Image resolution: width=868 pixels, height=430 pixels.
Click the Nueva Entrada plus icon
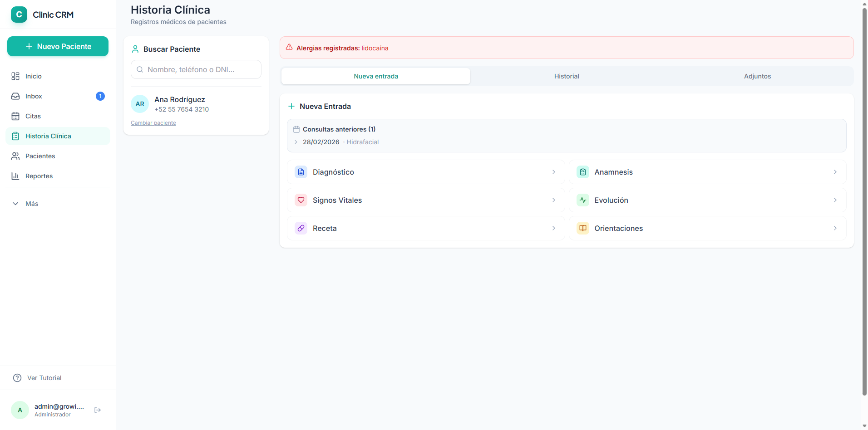[291, 106]
